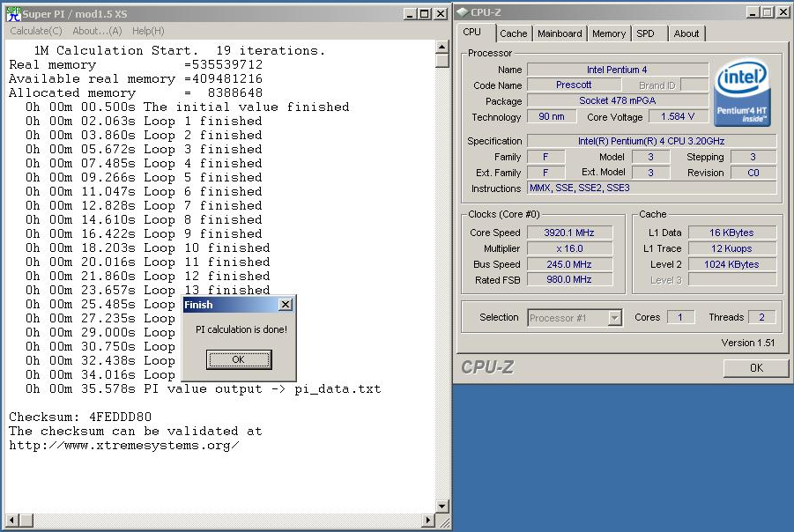This screenshot has height=532, width=794.
Task: Click the horizontal scrollbar right arrow
Action: (x=428, y=520)
